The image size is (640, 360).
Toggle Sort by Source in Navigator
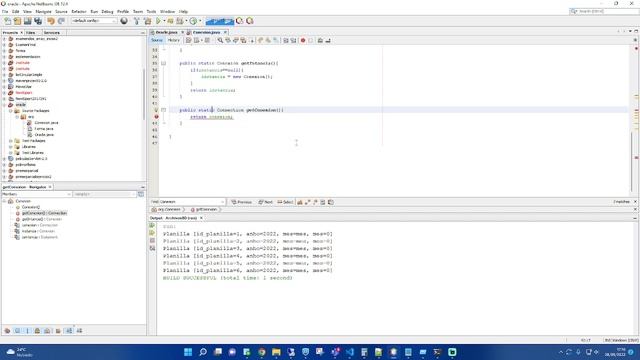point(79,331)
